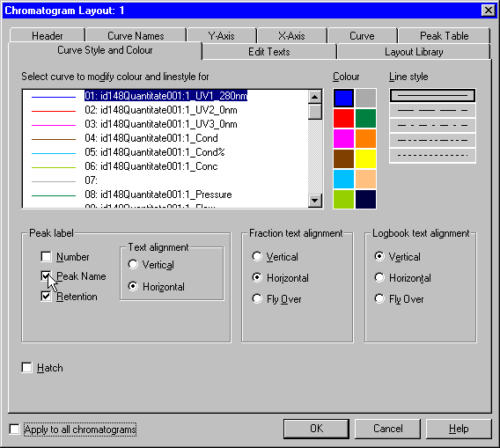Choose the long-dashed line style
Viewport: 500px width, 448px height.
(x=432, y=110)
